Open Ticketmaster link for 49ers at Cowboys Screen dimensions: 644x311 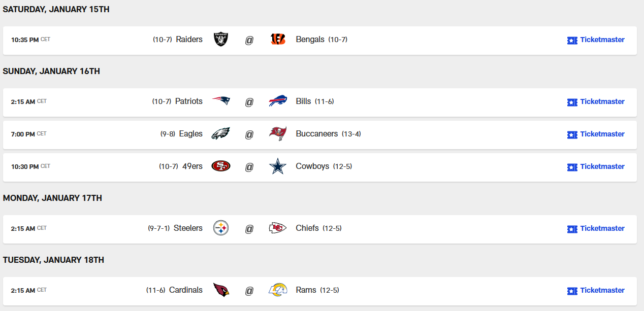(596, 167)
